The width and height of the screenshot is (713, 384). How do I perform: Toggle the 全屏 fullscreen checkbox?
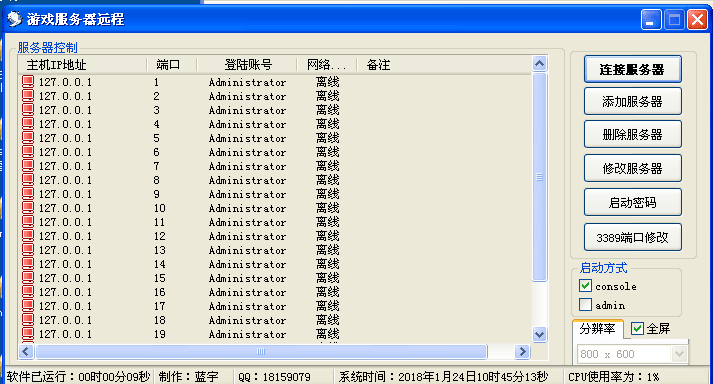pyautogui.click(x=637, y=328)
